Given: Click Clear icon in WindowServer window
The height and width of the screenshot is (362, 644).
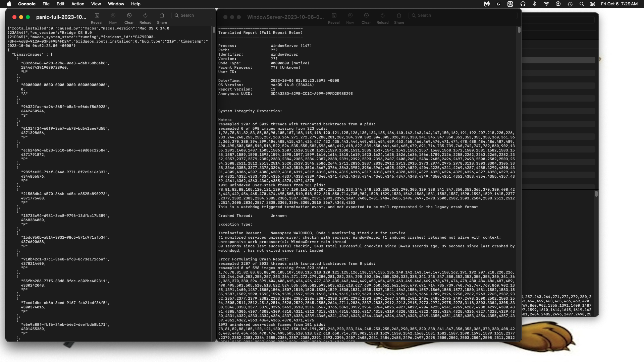Looking at the screenshot, I should click(366, 15).
